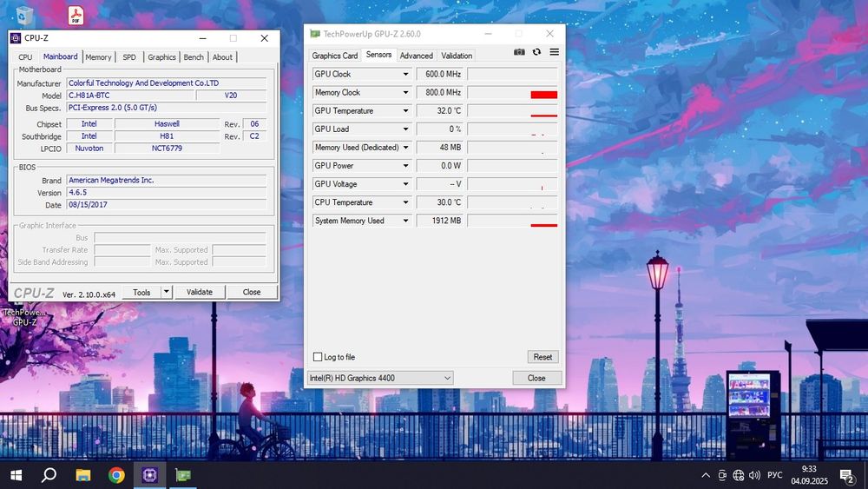Viewport: 868px width, 489px height.
Task: Open the volume speaker icon
Action: (x=754, y=475)
